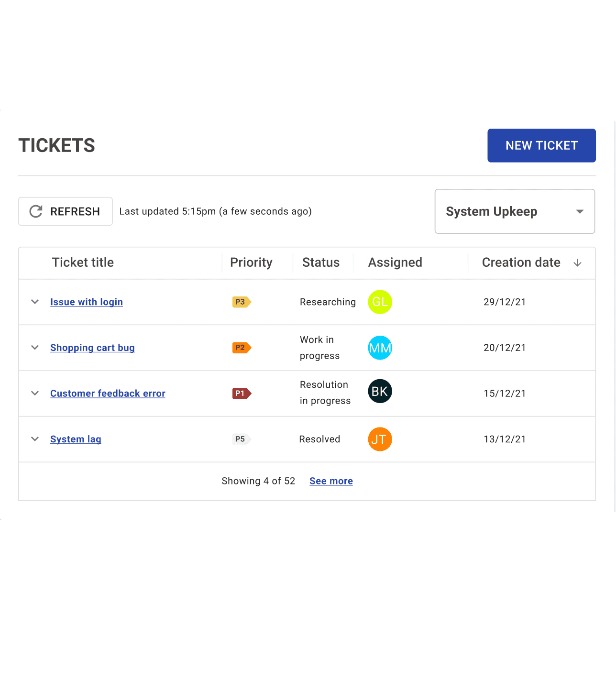Open the GL assignee avatar
This screenshot has width=616, height=679.
(380, 302)
